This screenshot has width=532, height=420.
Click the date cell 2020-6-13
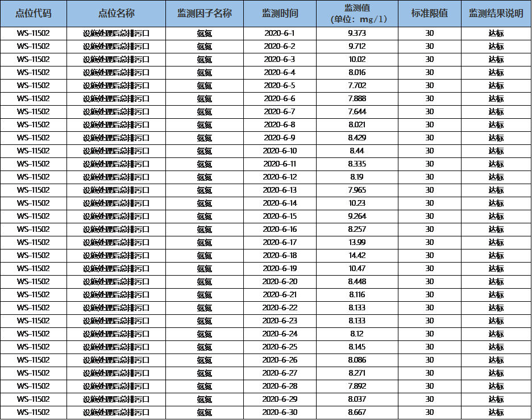280,190
